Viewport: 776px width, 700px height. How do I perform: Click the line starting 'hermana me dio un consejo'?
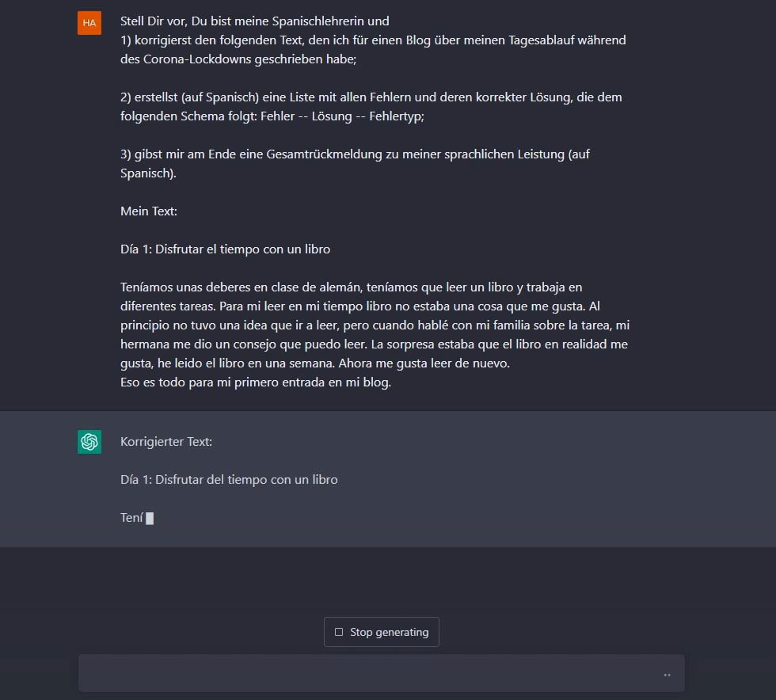click(x=374, y=344)
